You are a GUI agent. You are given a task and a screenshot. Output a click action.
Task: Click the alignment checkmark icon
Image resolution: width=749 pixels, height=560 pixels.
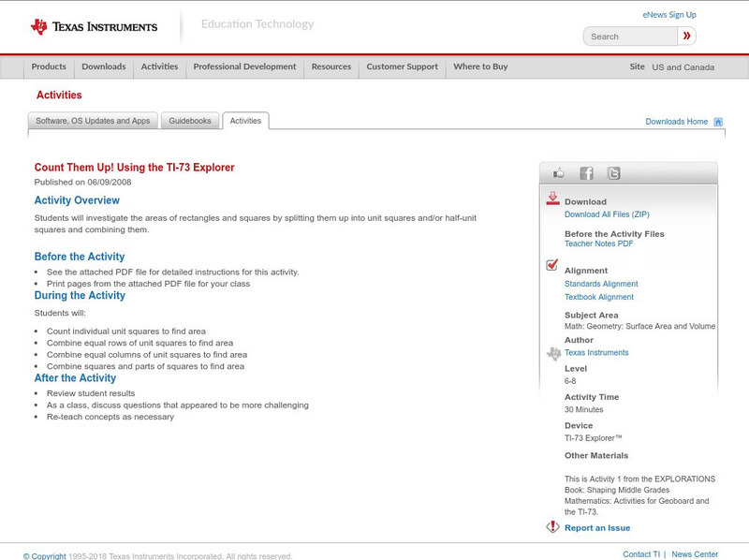552,265
